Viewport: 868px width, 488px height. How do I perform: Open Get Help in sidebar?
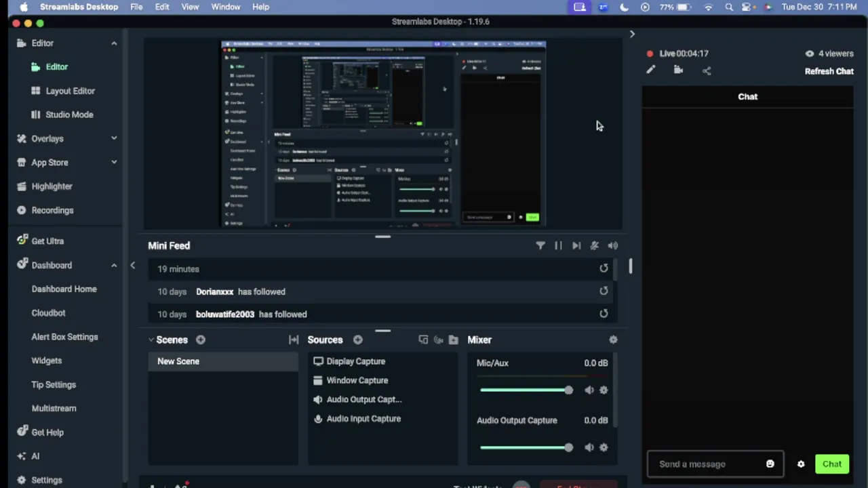pyautogui.click(x=47, y=432)
